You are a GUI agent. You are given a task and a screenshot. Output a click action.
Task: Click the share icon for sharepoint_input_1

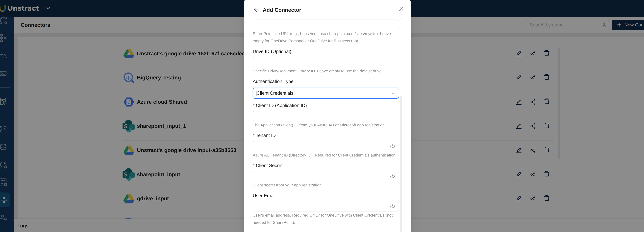[x=533, y=126]
